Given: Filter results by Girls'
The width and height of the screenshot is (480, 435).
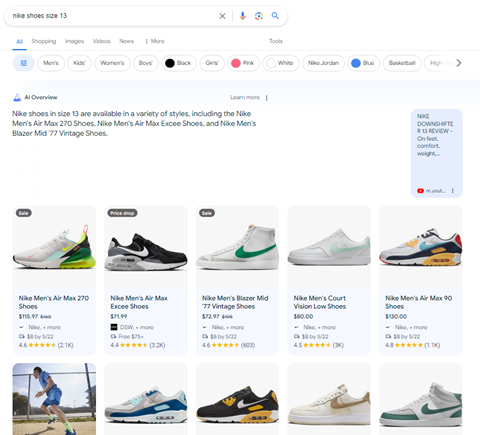Looking at the screenshot, I should pos(212,63).
